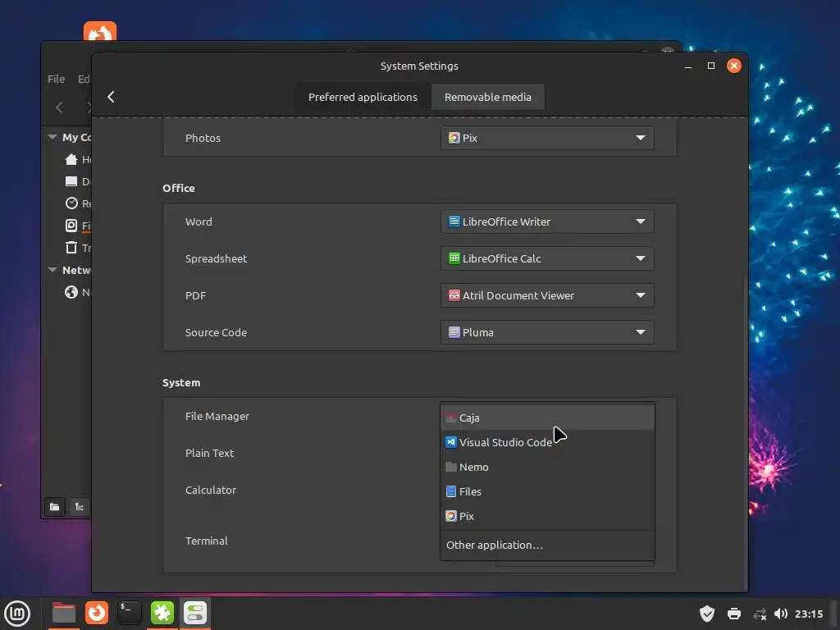
Task: Maximize the System Settings window
Action: (711, 66)
